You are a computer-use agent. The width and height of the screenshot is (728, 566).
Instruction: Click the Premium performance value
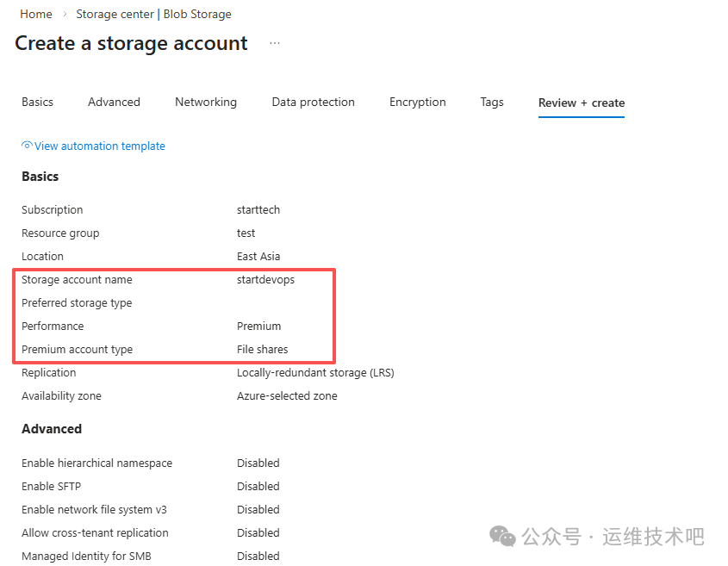[259, 327]
